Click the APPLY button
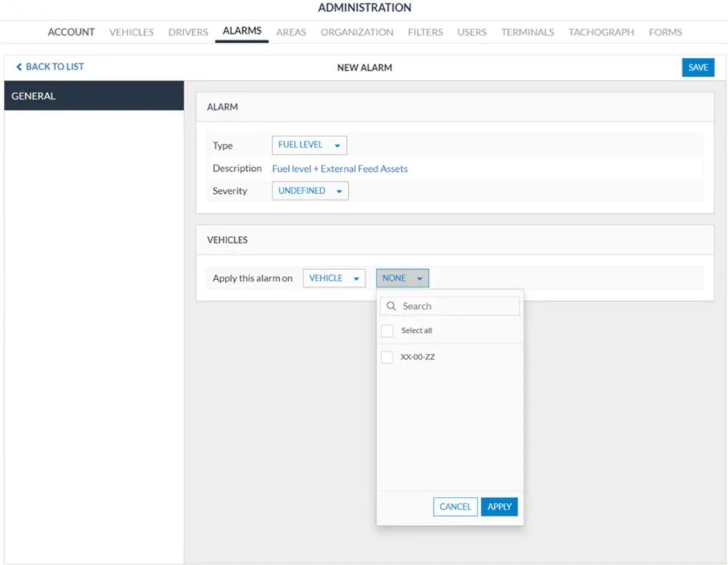Screen dimensions: 728x565 [x=499, y=507]
